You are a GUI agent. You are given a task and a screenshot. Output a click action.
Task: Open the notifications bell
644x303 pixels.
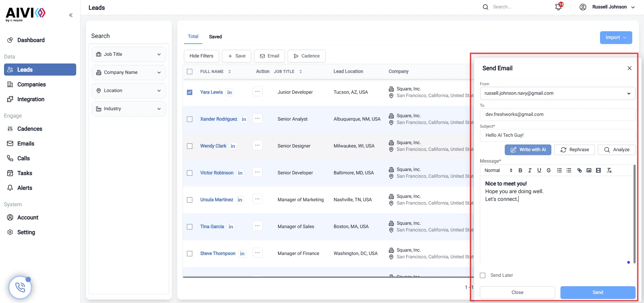[x=558, y=7]
